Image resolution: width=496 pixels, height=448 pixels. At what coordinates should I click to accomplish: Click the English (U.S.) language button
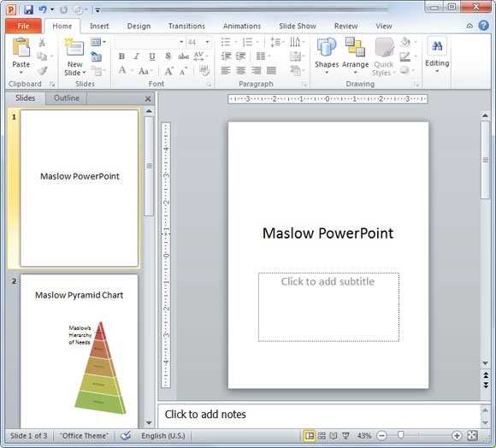pyautogui.click(x=162, y=436)
